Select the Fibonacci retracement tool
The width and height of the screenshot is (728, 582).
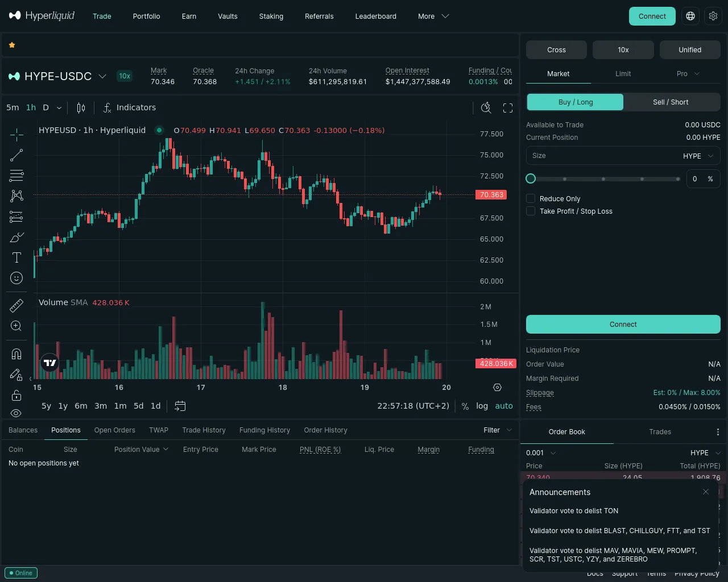tap(16, 176)
